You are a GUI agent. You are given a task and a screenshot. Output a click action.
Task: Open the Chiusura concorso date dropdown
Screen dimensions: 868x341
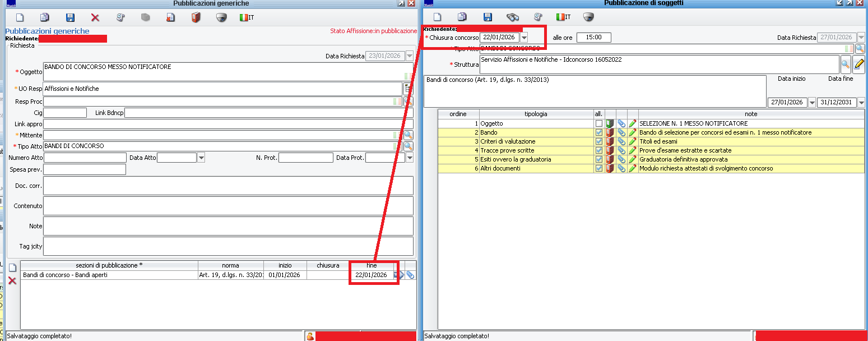(x=524, y=38)
